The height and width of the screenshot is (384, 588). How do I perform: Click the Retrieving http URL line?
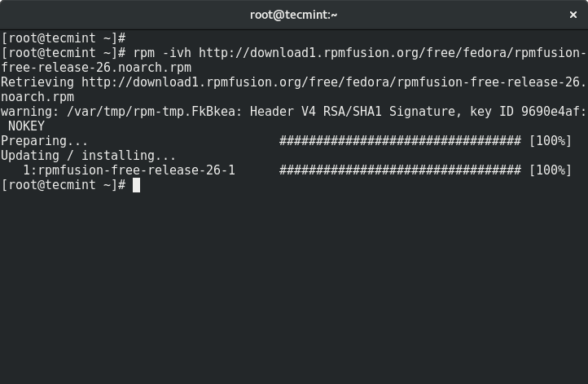[293, 82]
